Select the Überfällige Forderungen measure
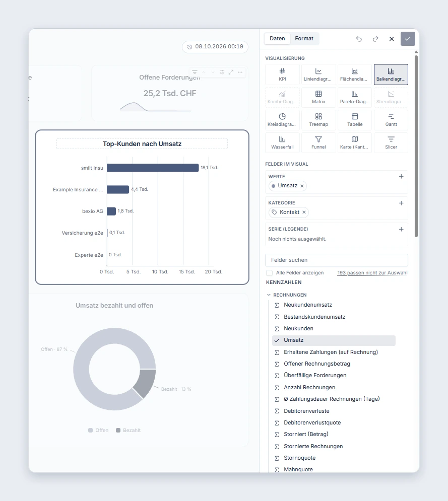Image resolution: width=448 pixels, height=501 pixels. tap(334, 376)
